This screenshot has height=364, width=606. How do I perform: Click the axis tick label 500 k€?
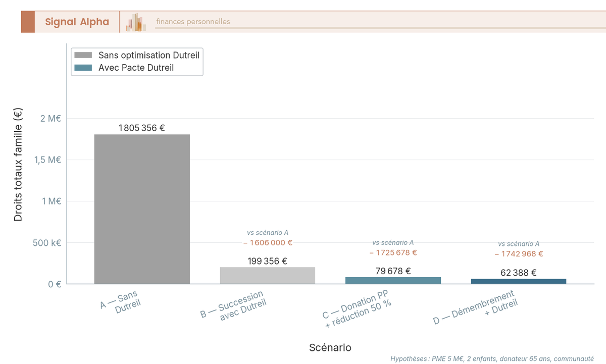pyautogui.click(x=47, y=243)
